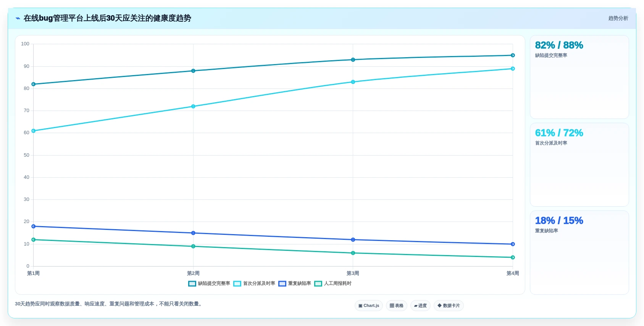644x326 pixels.
Task: Click the 第1周 x-axis label
Action: coord(34,273)
